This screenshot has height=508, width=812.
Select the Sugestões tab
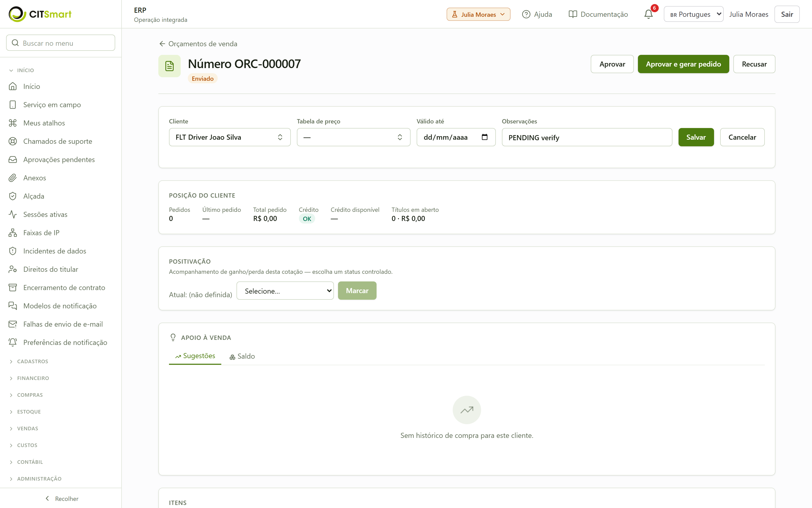[195, 356]
